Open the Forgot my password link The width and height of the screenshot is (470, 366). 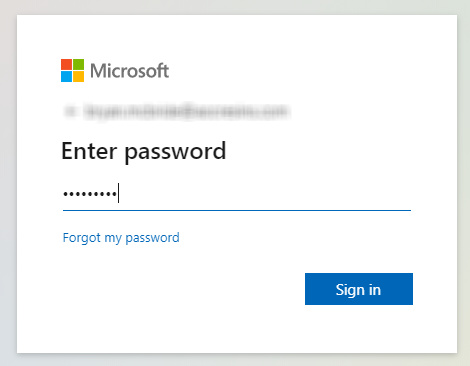tap(121, 238)
